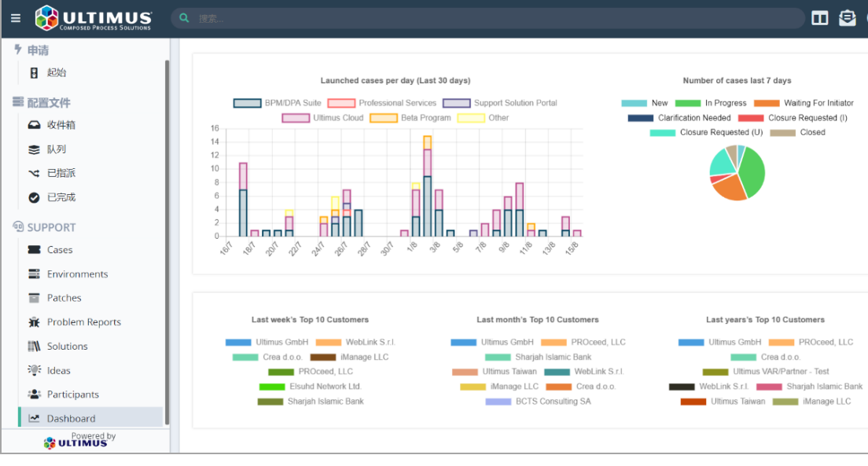This screenshot has height=466, width=868.
Task: Toggle Ultimus Taiwan in Last month's legend
Action: click(495, 372)
